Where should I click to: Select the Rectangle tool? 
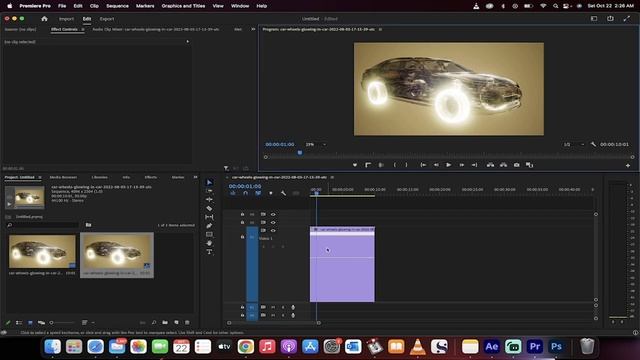209,234
